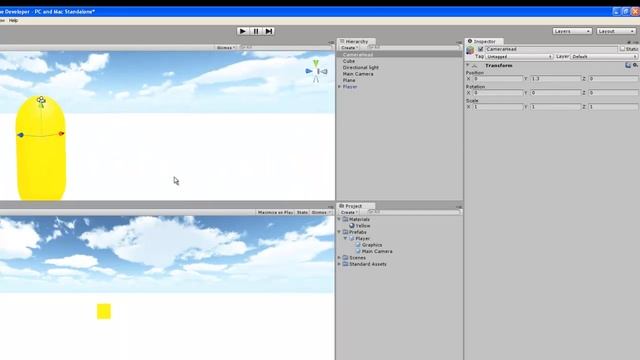
Task: Select Main Camera in the Hierarchy
Action: pos(358,74)
